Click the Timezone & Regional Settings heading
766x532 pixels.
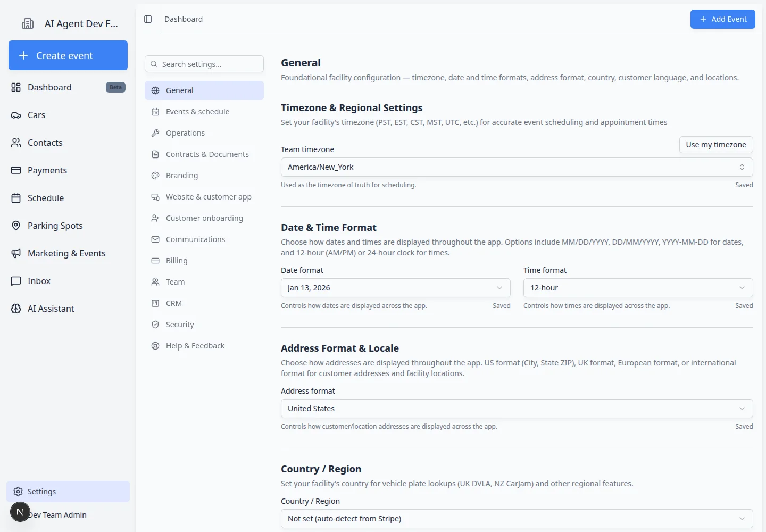(x=352, y=108)
